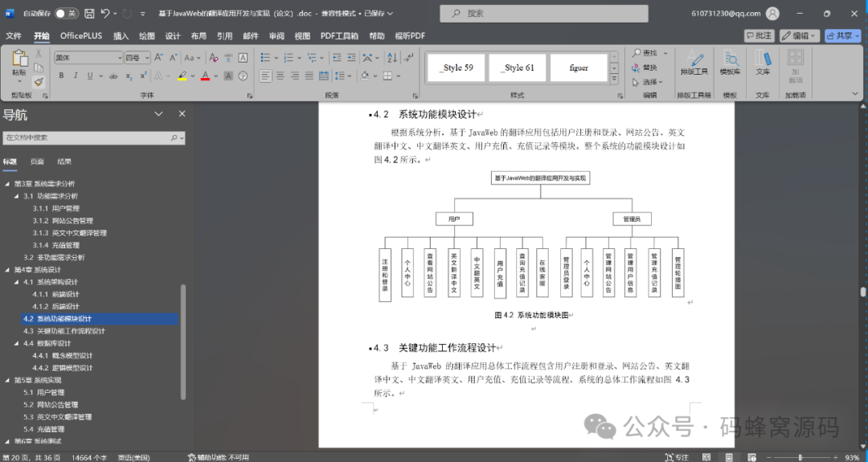
Task: Apply superscript formatting
Action: 143,76
